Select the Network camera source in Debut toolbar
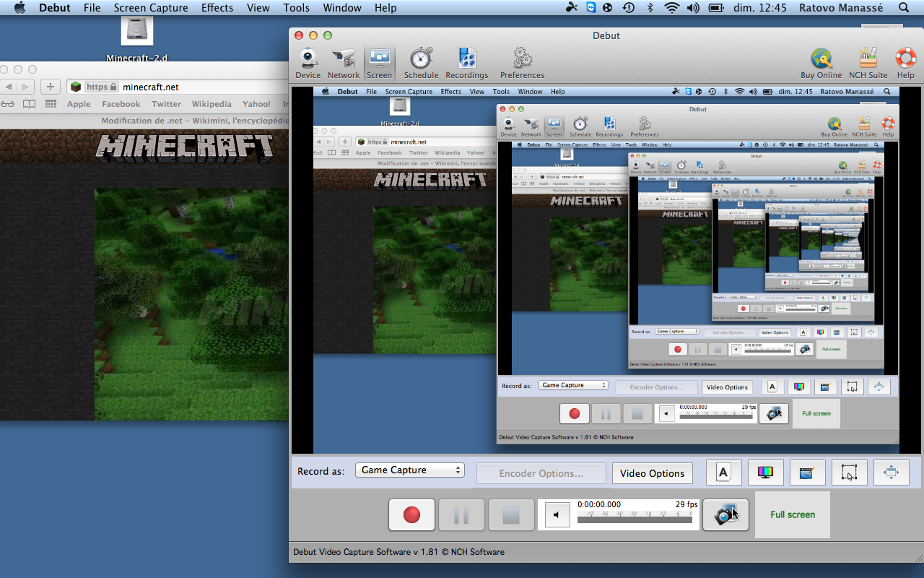The width and height of the screenshot is (924, 578). pos(344,64)
